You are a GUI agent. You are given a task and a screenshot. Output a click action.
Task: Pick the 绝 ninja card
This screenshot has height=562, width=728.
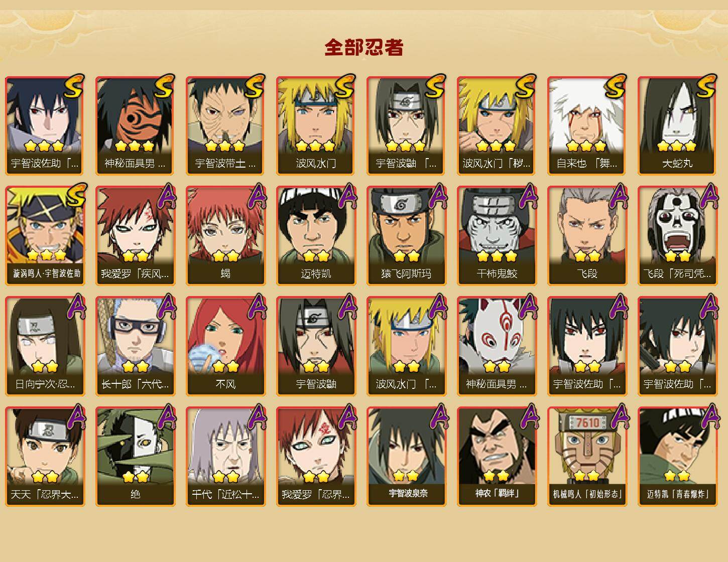[x=135, y=457]
